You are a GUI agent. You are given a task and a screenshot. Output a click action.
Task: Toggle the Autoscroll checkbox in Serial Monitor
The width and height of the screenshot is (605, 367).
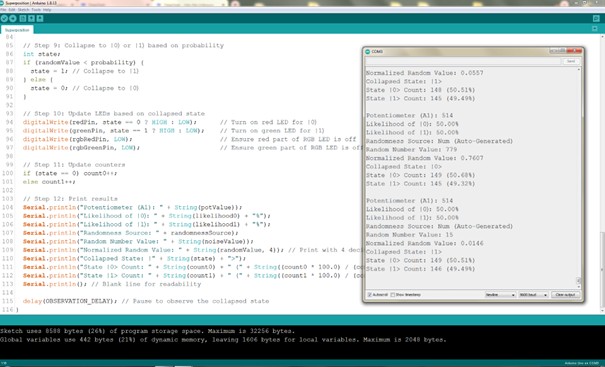[x=369, y=295]
